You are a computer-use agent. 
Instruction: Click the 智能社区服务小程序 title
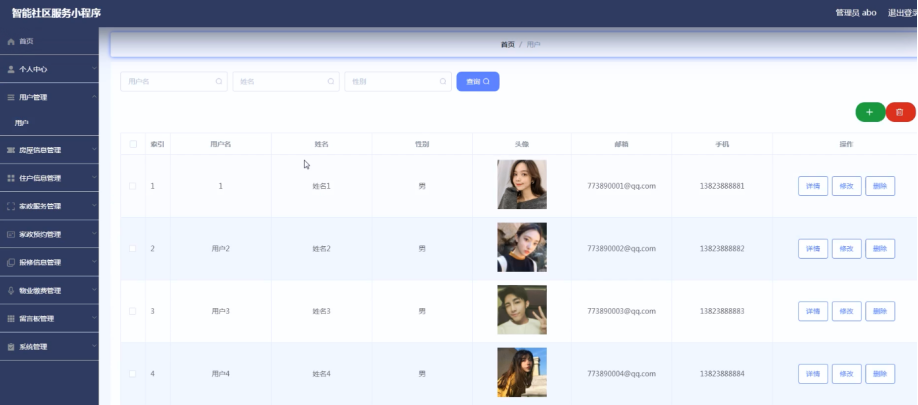[56, 13]
